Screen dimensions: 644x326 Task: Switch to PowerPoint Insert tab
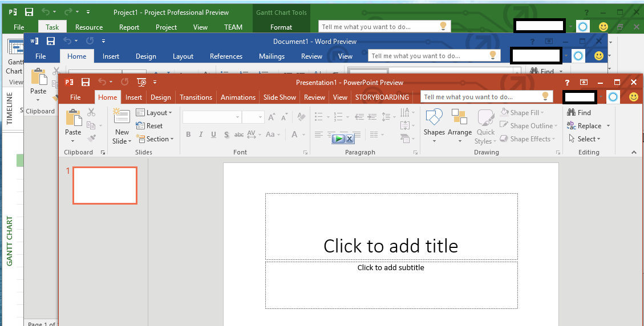pyautogui.click(x=133, y=97)
